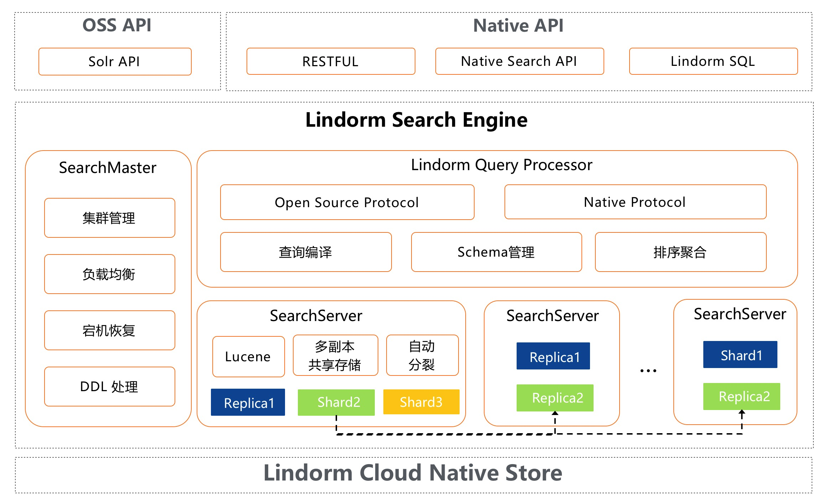Image resolution: width=828 pixels, height=504 pixels.
Task: Select the Lindorm SQL box
Action: point(713,62)
